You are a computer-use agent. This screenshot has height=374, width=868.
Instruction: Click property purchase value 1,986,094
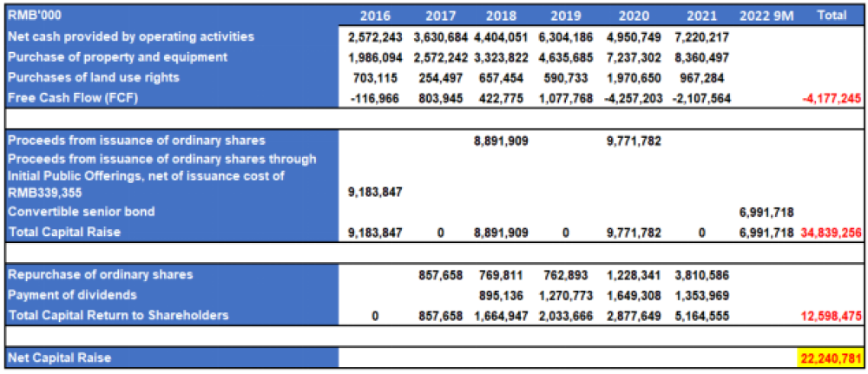click(x=375, y=57)
